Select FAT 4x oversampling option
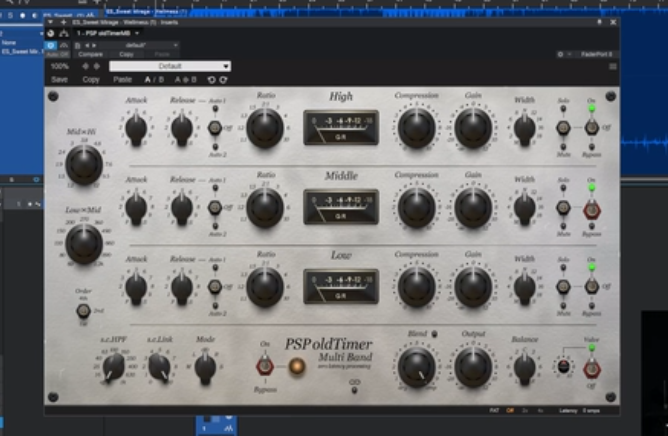668x436 pixels. tap(540, 410)
